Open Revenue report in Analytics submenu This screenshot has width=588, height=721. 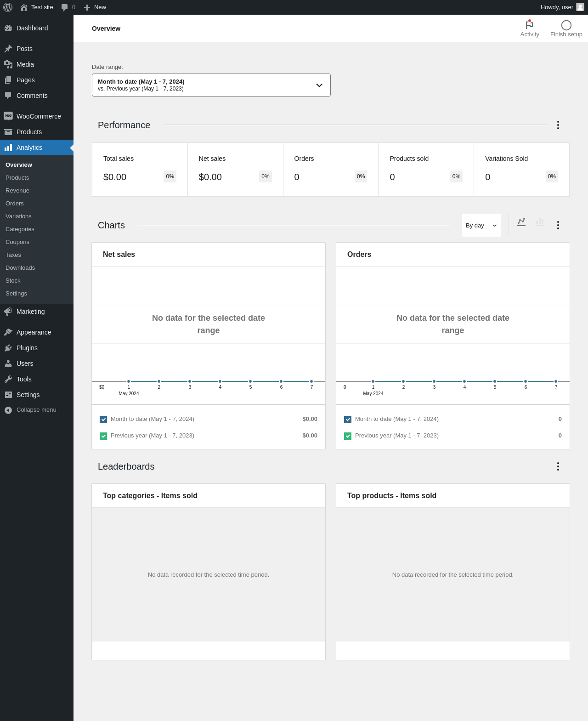click(x=17, y=191)
